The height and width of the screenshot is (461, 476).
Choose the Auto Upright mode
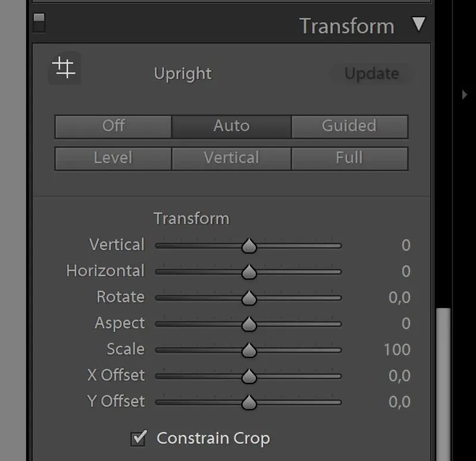231,126
